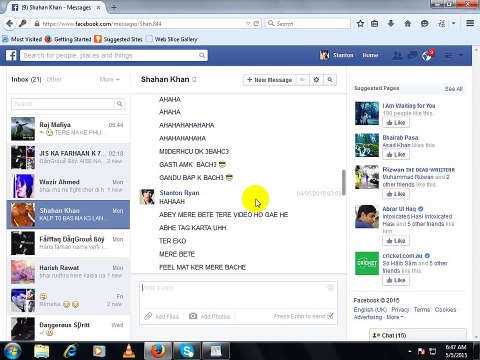The image size is (480, 360).
Task: Open emoticon picker in reply box
Action: [x=331, y=288]
